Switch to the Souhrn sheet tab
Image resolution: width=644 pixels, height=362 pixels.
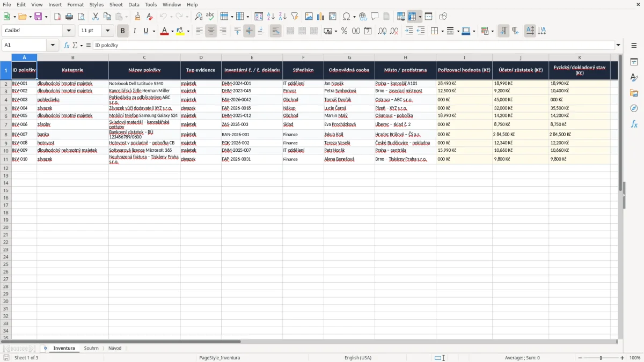(x=91, y=348)
